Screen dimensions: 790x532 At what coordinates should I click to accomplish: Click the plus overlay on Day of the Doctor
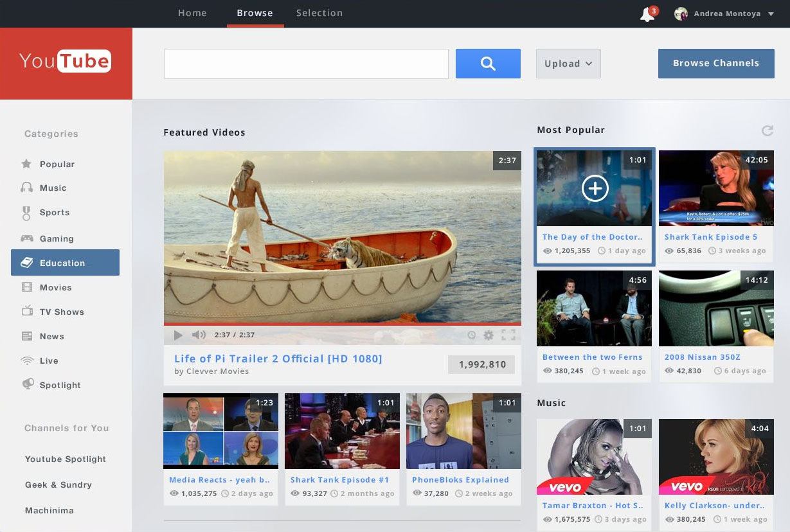coord(595,188)
